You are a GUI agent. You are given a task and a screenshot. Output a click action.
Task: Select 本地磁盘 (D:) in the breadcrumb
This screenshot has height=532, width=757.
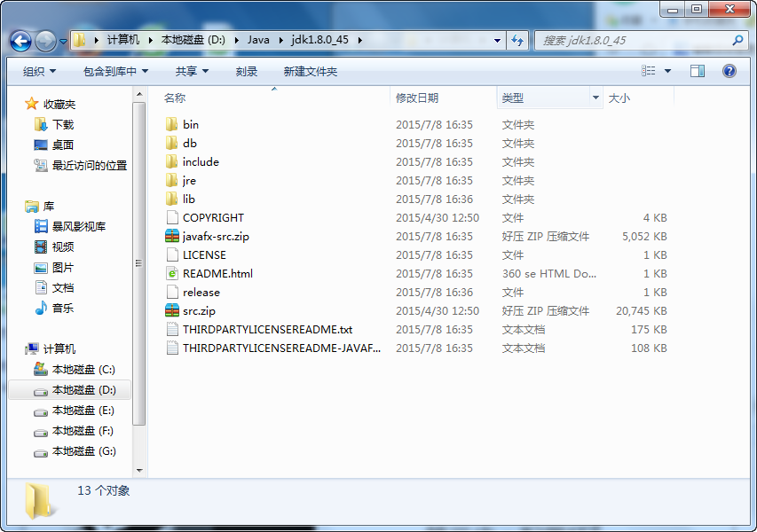(193, 40)
